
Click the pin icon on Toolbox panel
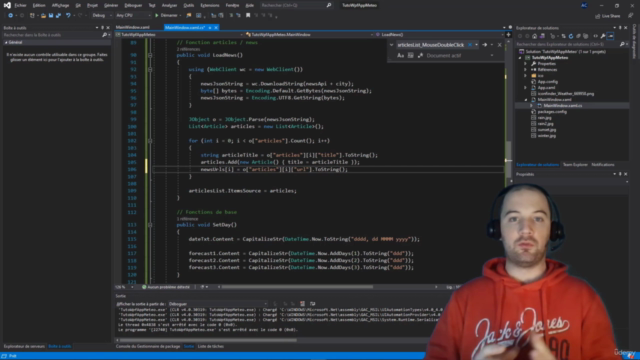[x=102, y=28]
